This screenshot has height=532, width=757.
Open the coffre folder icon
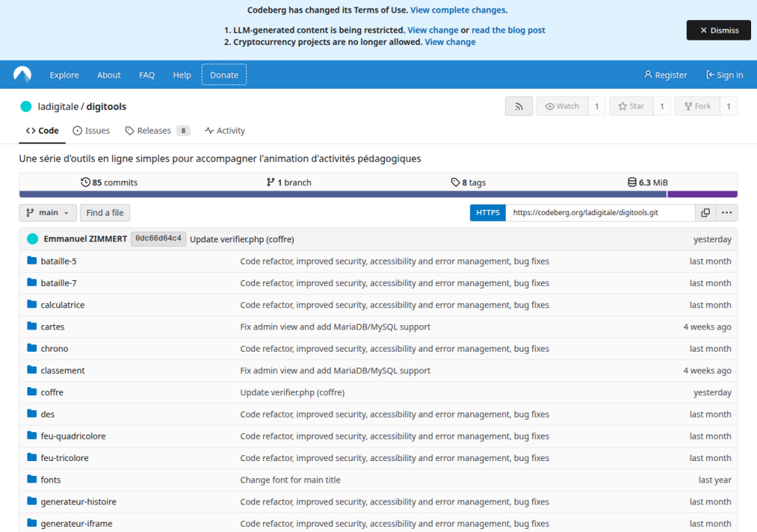coord(32,392)
